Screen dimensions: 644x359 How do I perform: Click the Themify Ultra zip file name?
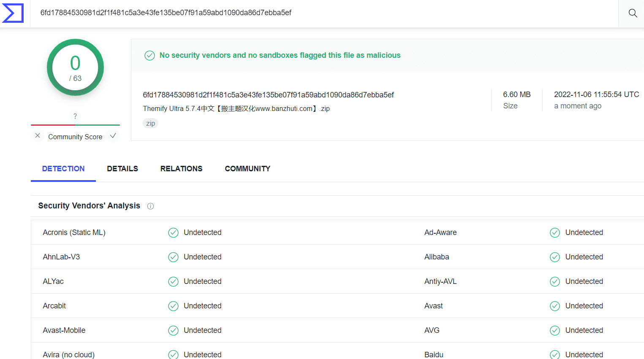tap(236, 108)
